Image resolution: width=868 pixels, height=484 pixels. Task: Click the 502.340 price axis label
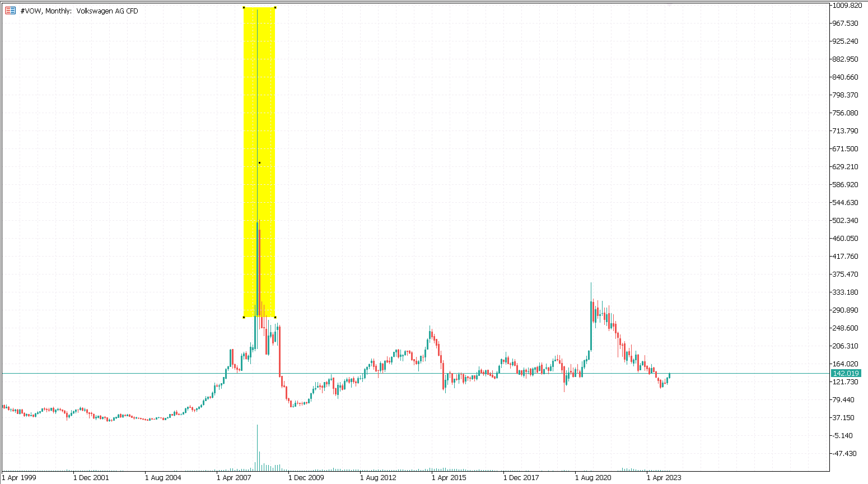click(846, 221)
